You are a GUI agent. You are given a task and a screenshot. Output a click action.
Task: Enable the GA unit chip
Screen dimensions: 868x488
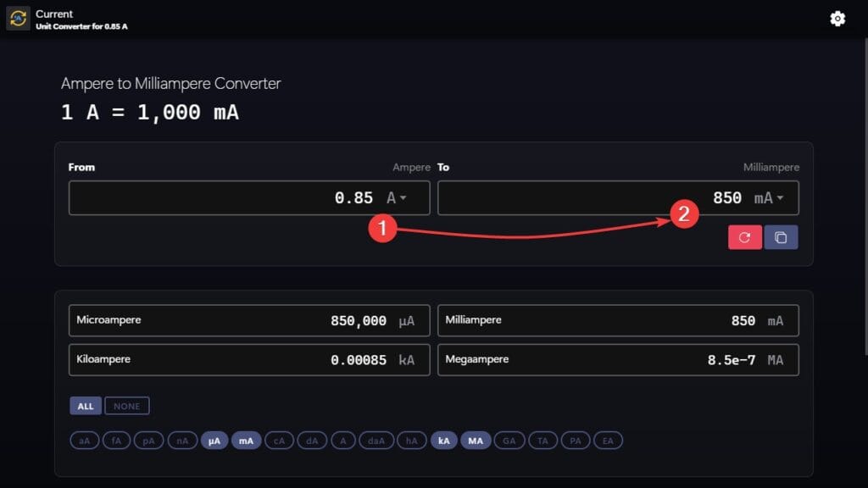509,441
